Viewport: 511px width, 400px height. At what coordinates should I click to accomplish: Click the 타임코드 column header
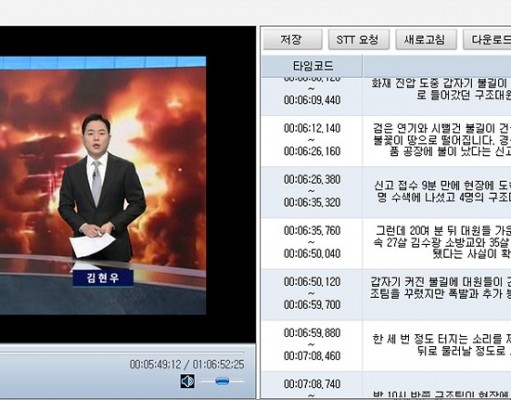coord(312,66)
